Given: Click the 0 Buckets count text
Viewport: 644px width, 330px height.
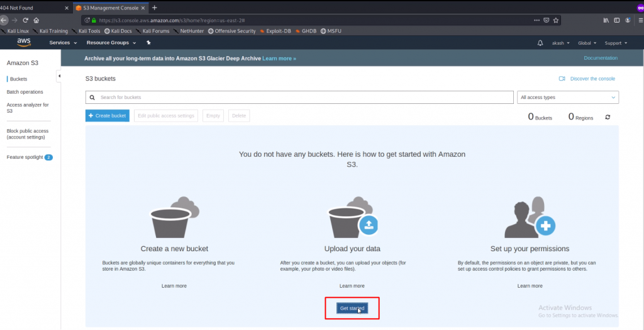Looking at the screenshot, I should coord(540,117).
